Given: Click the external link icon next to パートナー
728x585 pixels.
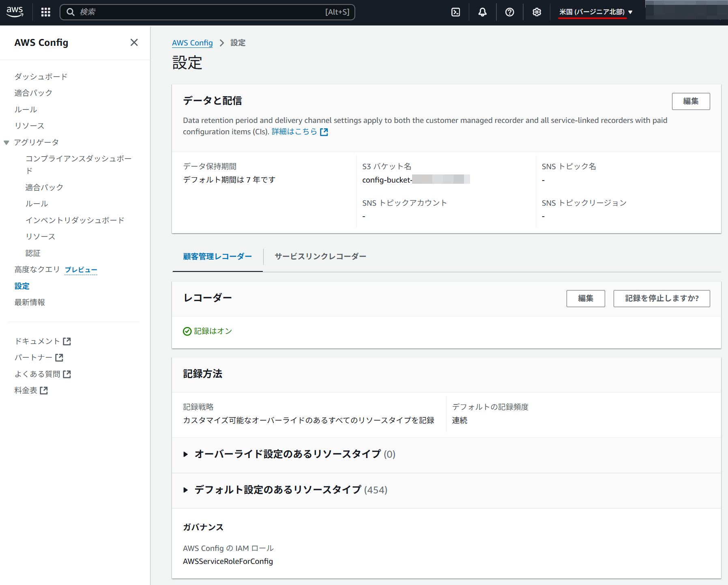Looking at the screenshot, I should click(59, 357).
